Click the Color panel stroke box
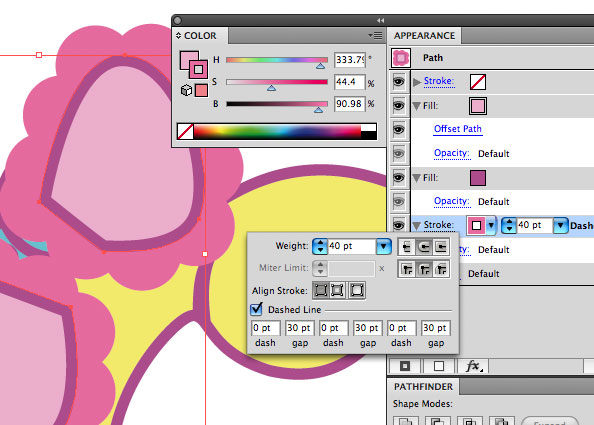Viewport: 594px width, 425px height. pyautogui.click(x=199, y=69)
